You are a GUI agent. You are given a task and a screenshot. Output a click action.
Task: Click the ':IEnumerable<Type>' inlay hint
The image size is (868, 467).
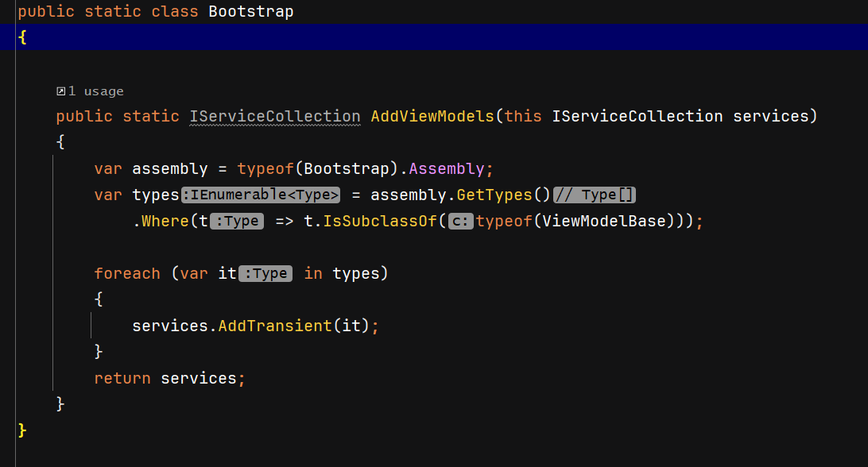[x=261, y=195]
